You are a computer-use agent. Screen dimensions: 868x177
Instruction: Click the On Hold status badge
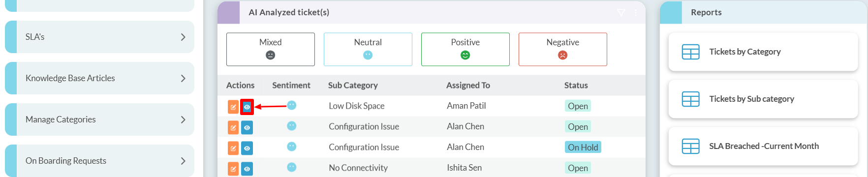click(583, 147)
